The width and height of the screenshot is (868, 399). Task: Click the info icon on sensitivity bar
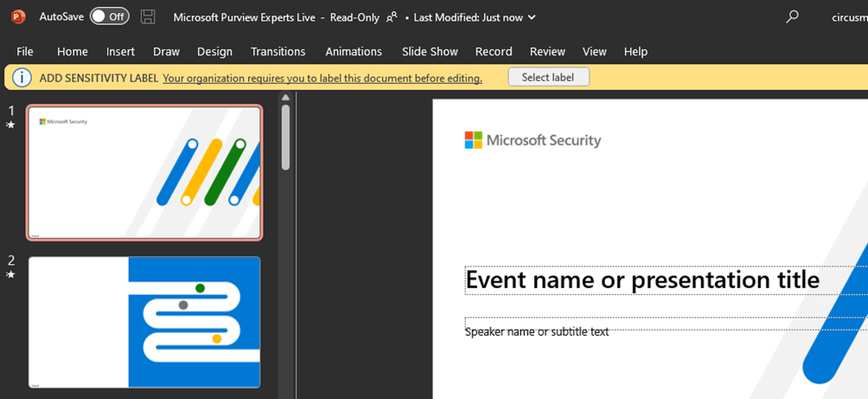pyautogui.click(x=22, y=78)
